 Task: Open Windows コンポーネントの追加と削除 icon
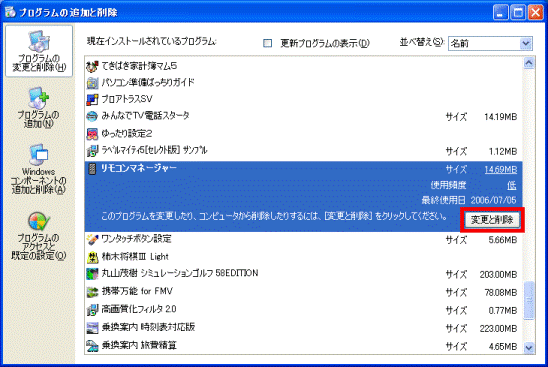point(38,169)
